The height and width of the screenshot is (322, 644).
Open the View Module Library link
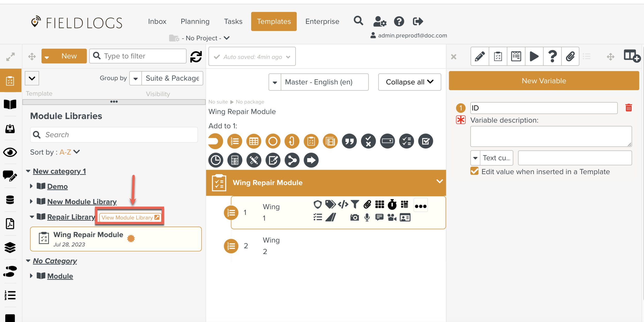(130, 217)
